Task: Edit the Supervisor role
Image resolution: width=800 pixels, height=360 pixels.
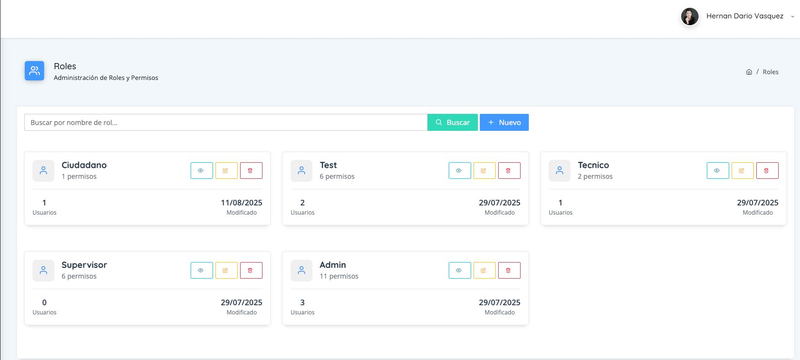Action: pyautogui.click(x=227, y=271)
